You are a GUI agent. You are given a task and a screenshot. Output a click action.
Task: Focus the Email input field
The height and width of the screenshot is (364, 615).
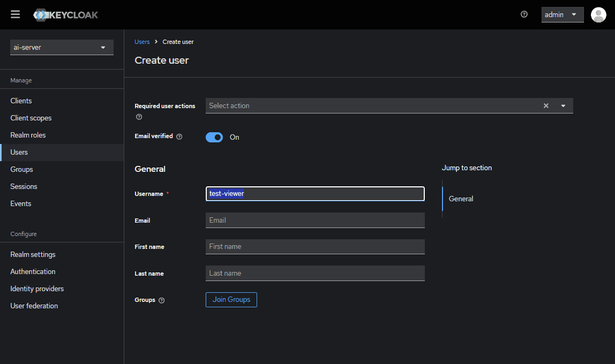point(315,220)
